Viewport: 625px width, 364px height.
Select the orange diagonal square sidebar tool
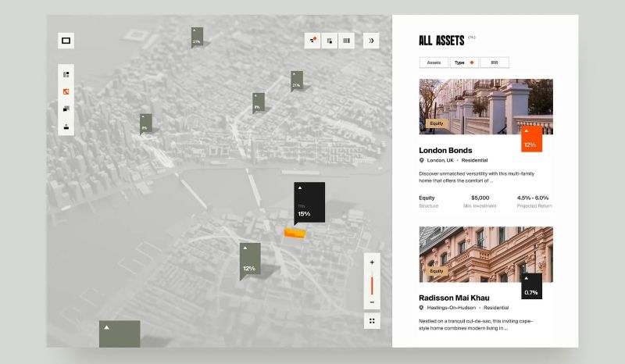click(x=66, y=91)
